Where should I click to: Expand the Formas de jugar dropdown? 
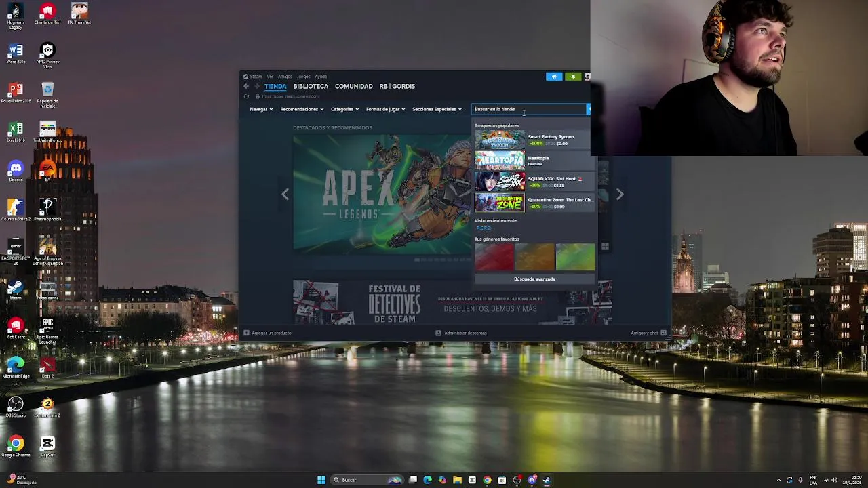[385, 109]
